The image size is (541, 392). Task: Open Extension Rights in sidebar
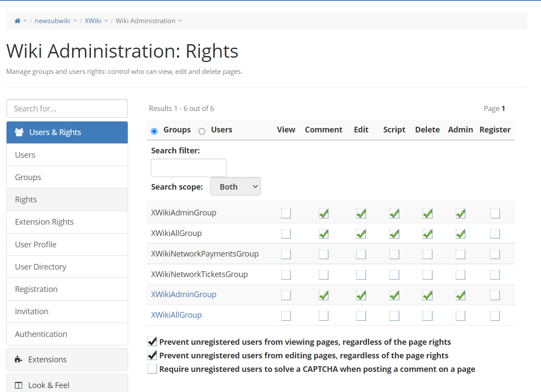tap(67, 222)
